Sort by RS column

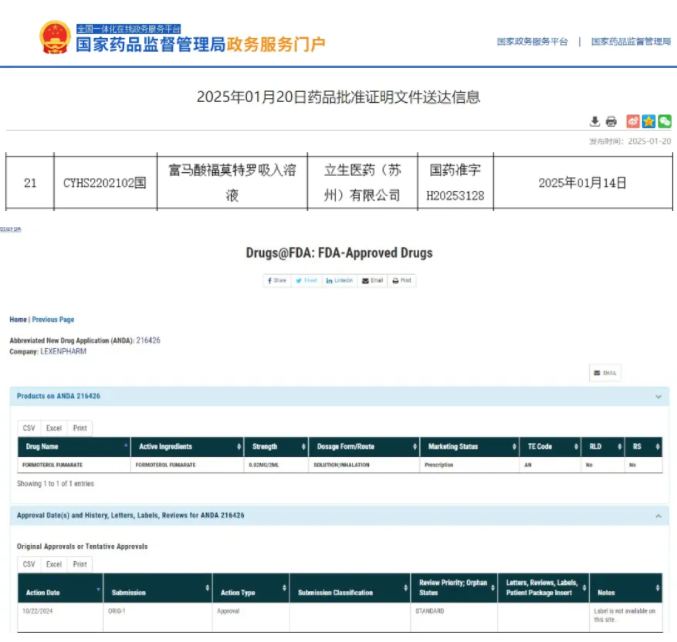pos(643,447)
